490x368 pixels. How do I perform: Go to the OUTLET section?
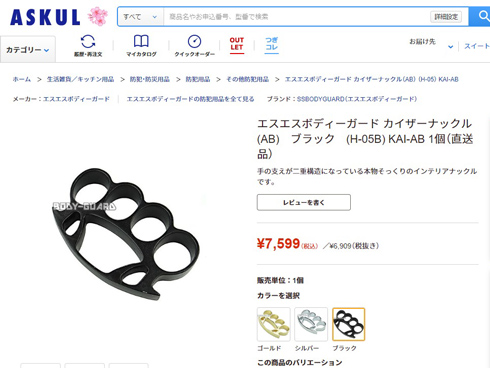click(237, 44)
